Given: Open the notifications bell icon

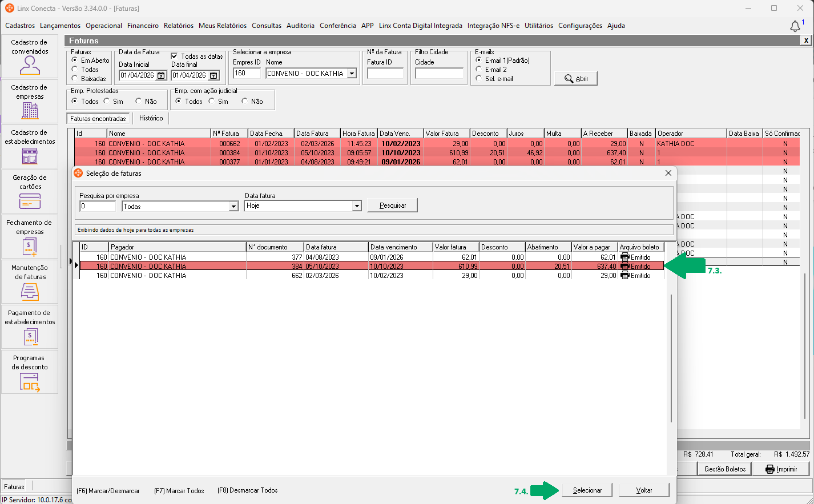Looking at the screenshot, I should point(795,26).
